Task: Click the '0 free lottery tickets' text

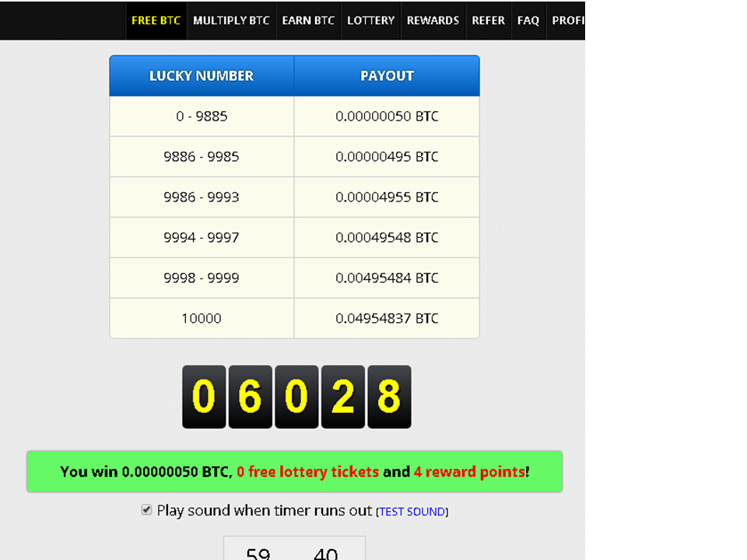Action: (308, 472)
